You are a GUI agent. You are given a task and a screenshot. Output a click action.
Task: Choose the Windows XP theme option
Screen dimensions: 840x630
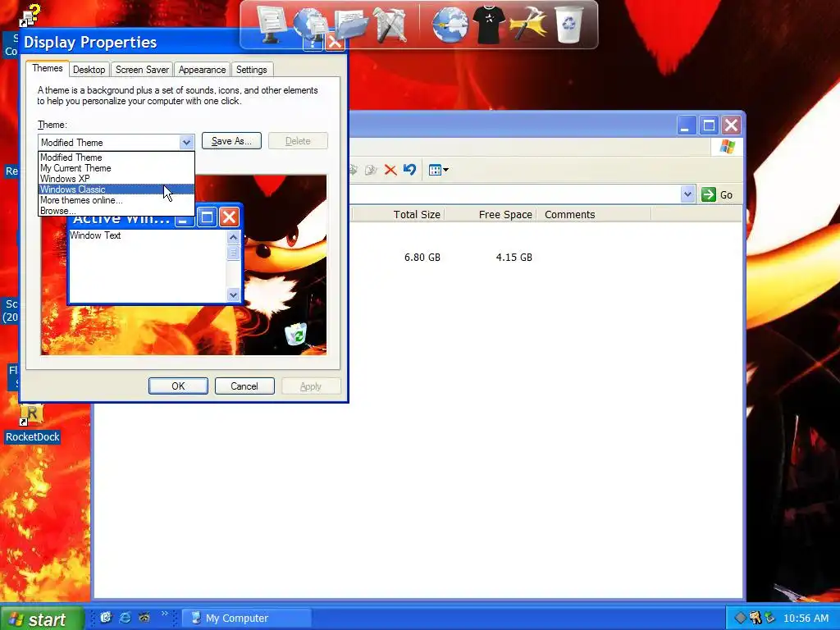pyautogui.click(x=116, y=179)
